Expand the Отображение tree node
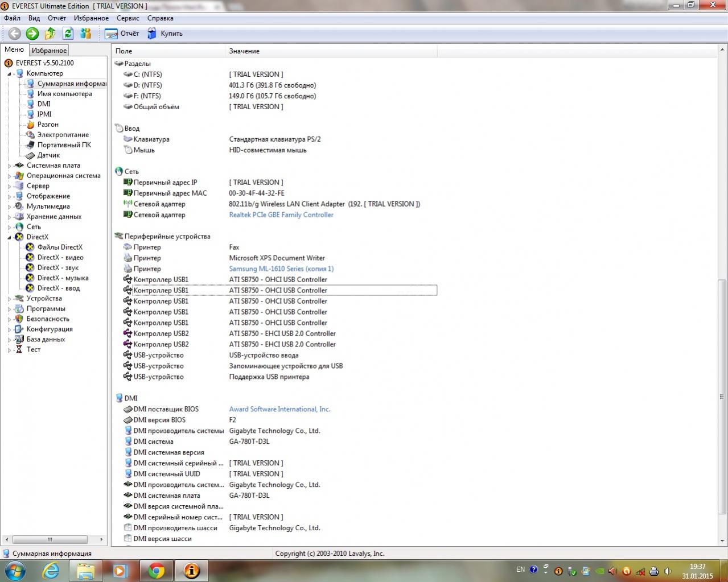This screenshot has width=728, height=582. click(9, 197)
